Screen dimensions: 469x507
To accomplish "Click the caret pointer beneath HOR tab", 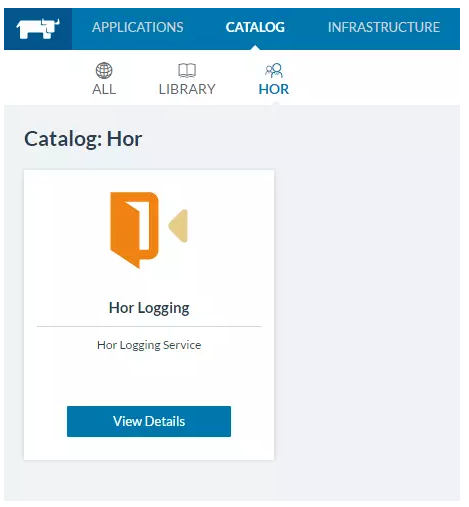I will point(274,103).
